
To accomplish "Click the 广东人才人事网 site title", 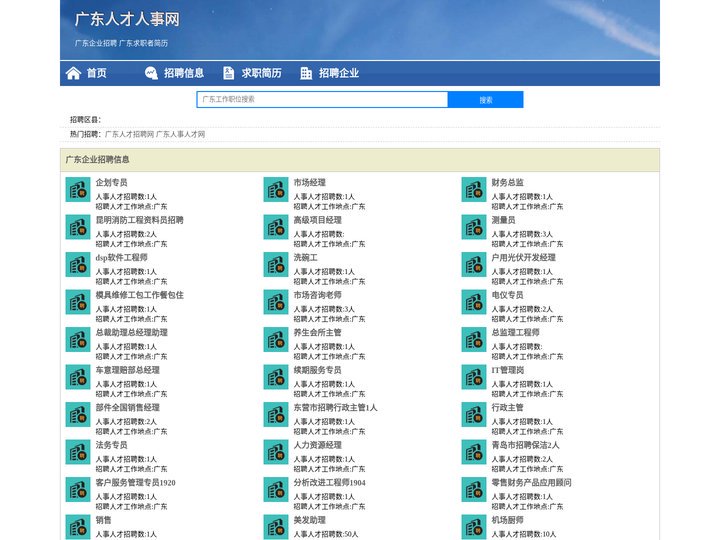I will click(x=127, y=19).
